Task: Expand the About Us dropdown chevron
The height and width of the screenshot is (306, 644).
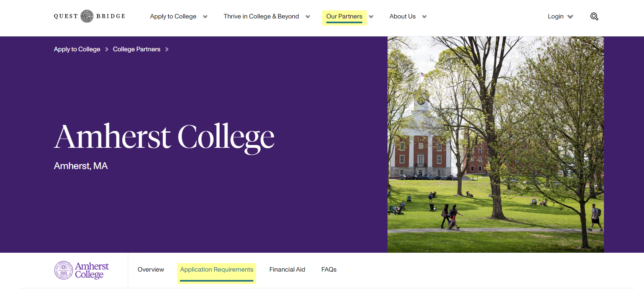Action: pos(424,17)
